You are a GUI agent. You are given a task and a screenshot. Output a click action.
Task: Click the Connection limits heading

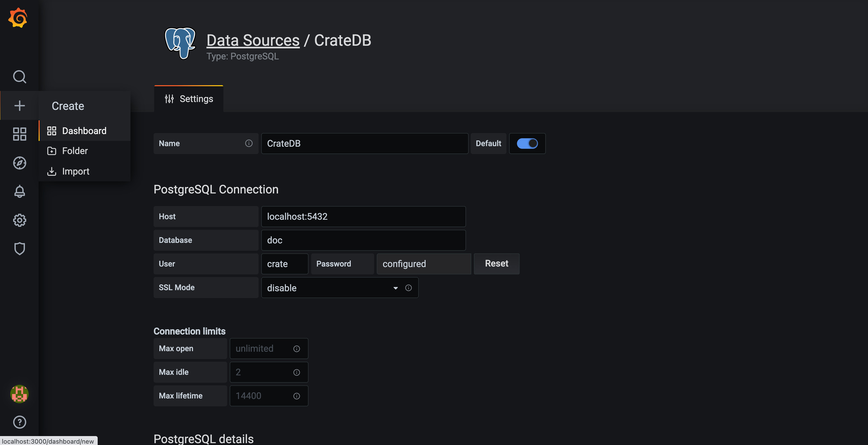[x=189, y=331]
